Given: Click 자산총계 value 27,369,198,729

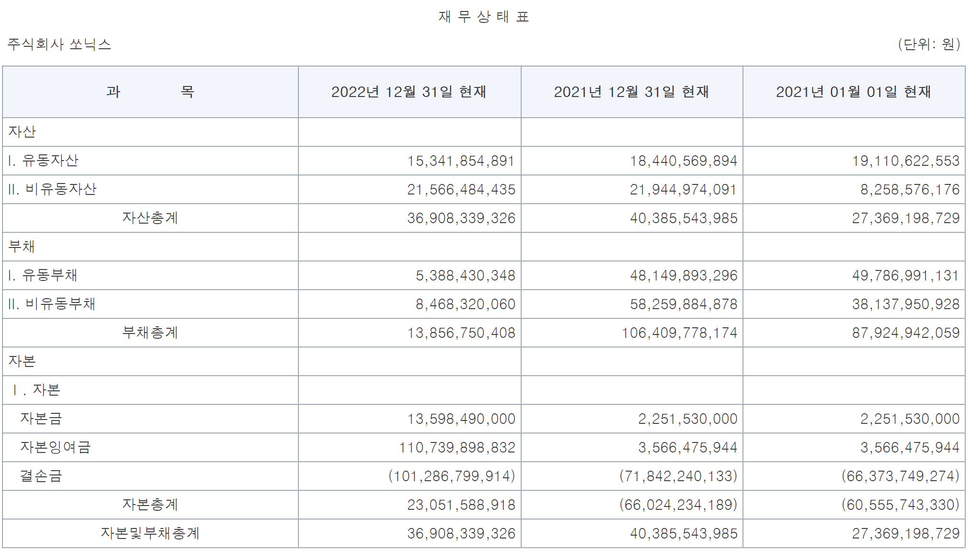Looking at the screenshot, I should 906,218.
